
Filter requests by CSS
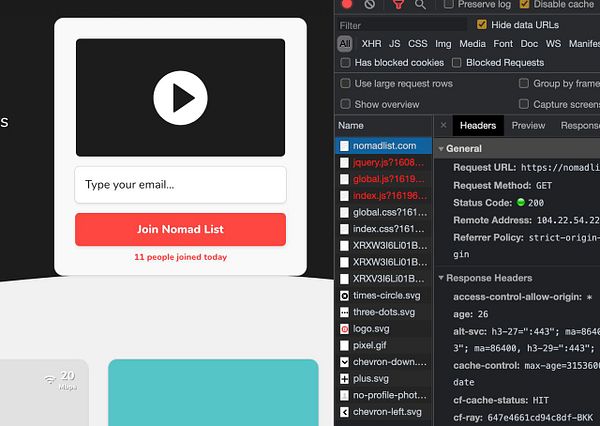[x=417, y=44]
